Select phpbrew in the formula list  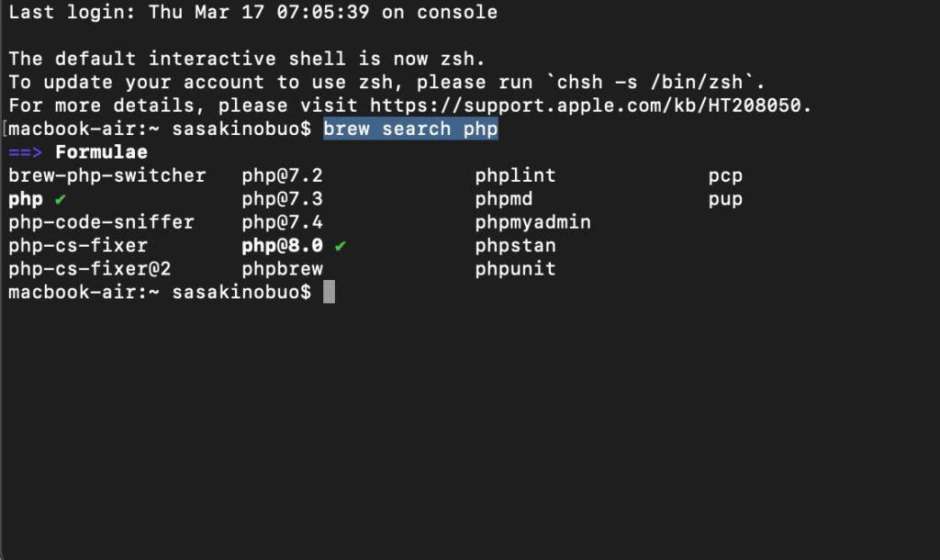pos(282,269)
